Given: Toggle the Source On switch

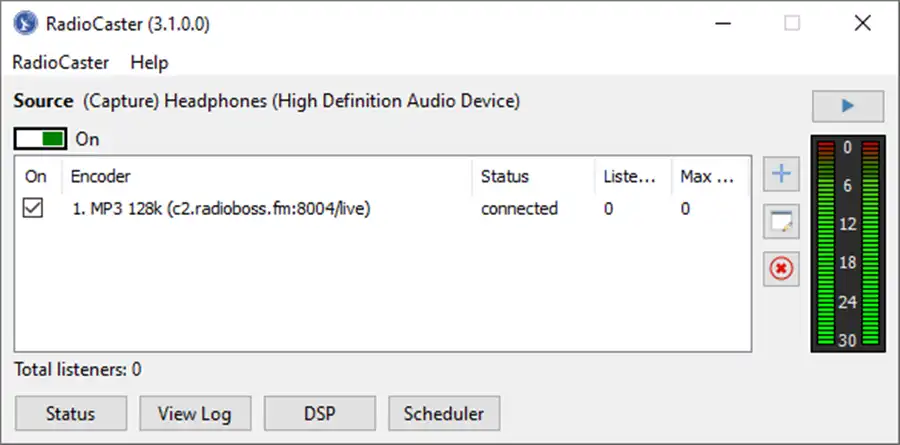Looking at the screenshot, I should [40, 139].
